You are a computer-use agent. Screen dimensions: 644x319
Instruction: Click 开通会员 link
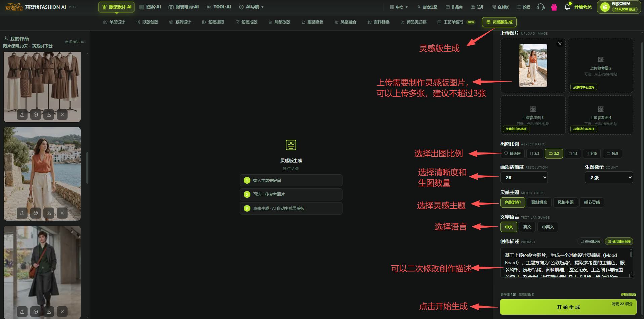point(583,7)
